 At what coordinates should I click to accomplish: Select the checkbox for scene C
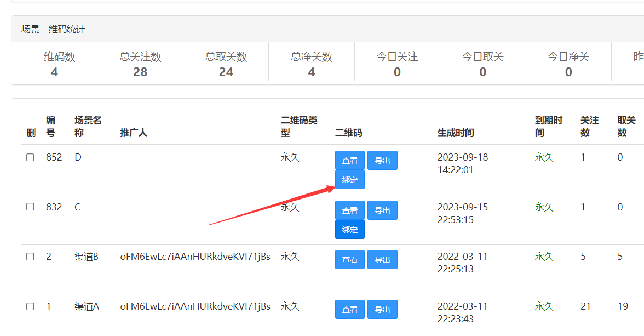tap(30, 207)
